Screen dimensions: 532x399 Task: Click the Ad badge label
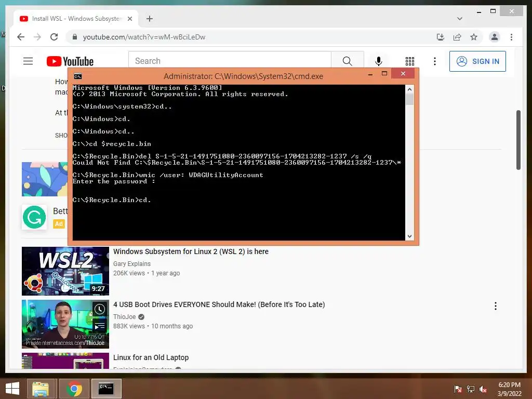59,223
